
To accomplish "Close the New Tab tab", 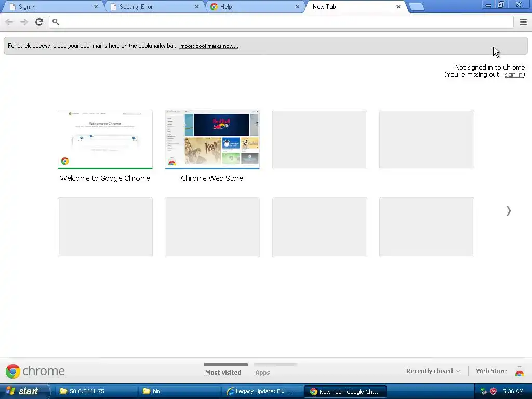I will coord(398,7).
